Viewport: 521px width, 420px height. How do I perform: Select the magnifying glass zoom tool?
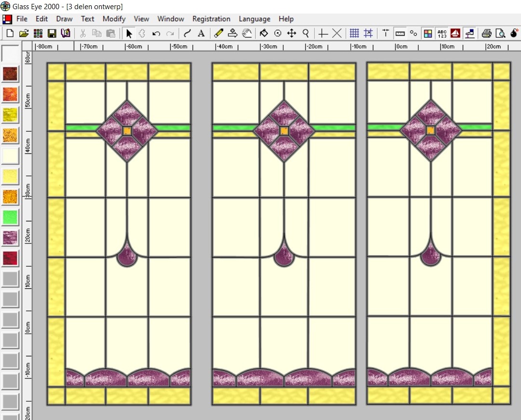[305, 33]
